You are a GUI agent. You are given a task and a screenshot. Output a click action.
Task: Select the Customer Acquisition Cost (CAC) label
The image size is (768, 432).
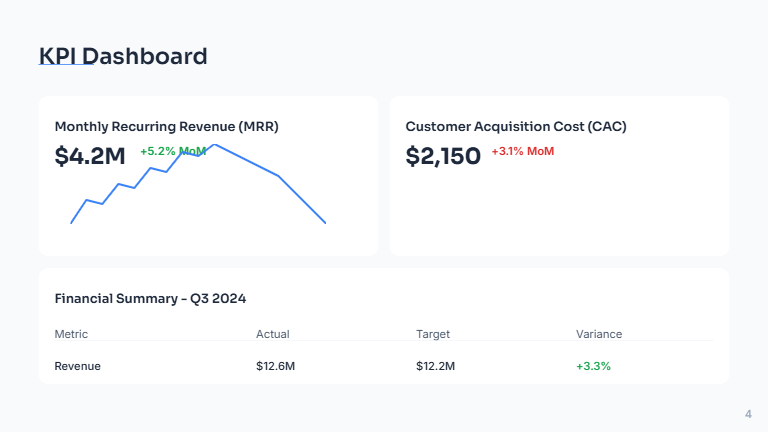pos(516,127)
